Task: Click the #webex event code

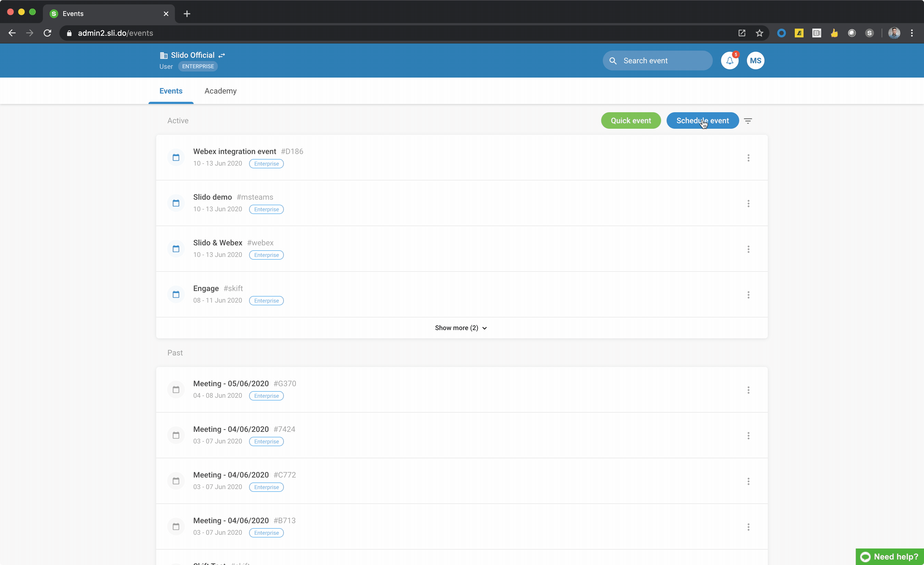Action: coord(260,243)
